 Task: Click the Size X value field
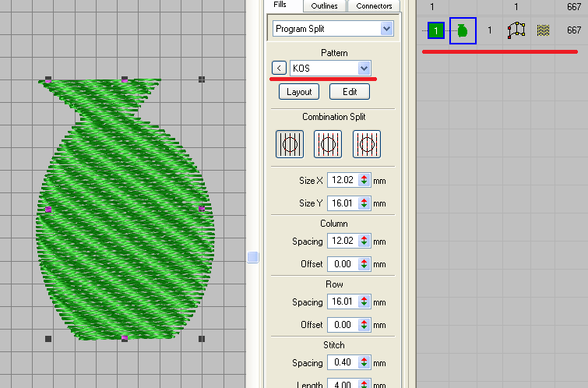[342, 180]
